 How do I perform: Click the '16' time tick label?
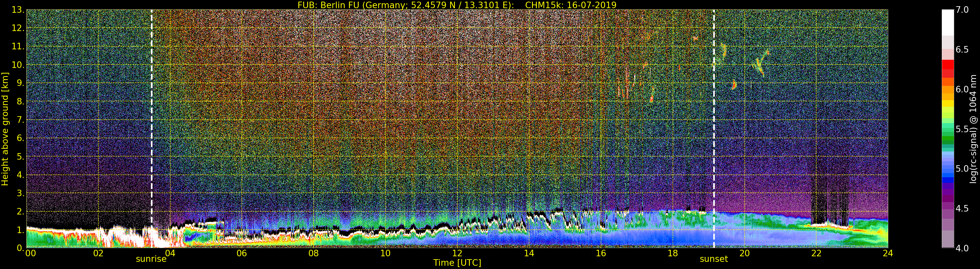click(x=601, y=253)
